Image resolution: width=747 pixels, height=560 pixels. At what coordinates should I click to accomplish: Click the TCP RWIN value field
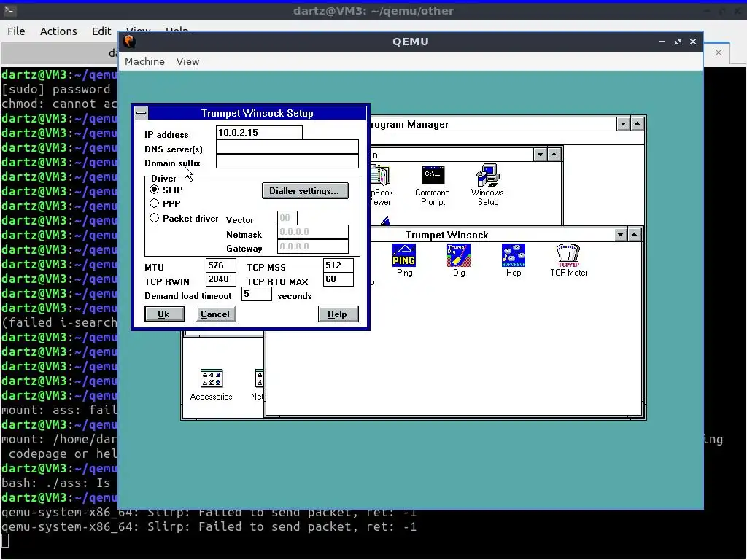[x=220, y=279]
